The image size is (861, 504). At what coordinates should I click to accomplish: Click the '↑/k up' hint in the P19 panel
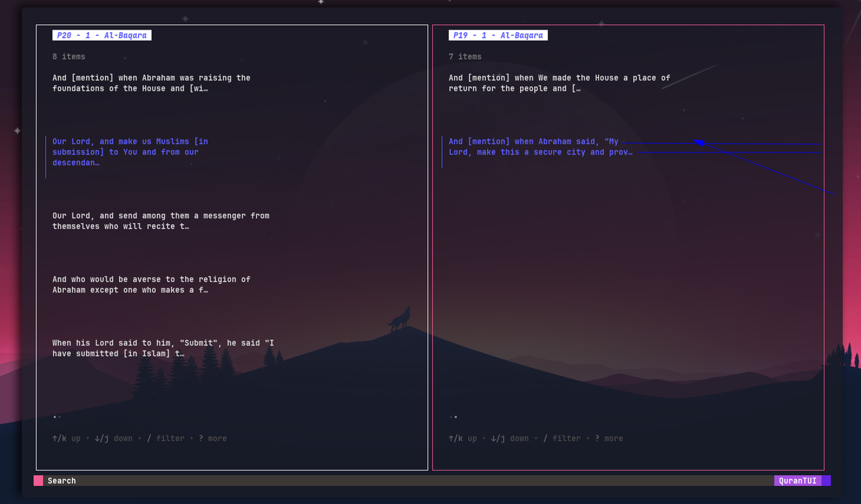point(463,438)
